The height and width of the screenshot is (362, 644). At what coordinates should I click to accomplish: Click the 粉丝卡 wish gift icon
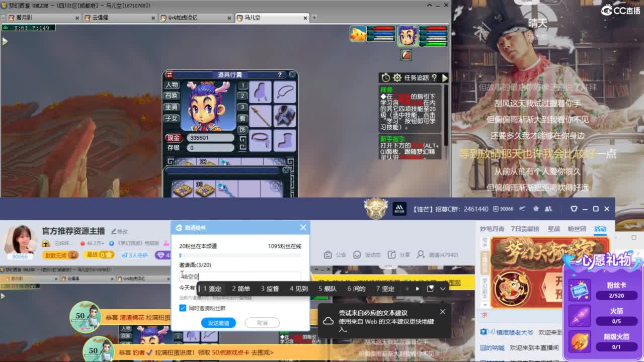[580, 290]
